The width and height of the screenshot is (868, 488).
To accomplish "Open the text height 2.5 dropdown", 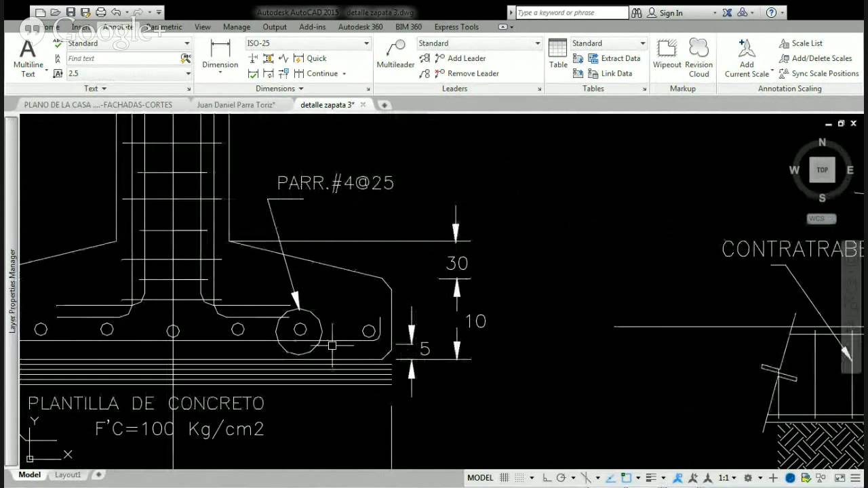I will 187,73.
